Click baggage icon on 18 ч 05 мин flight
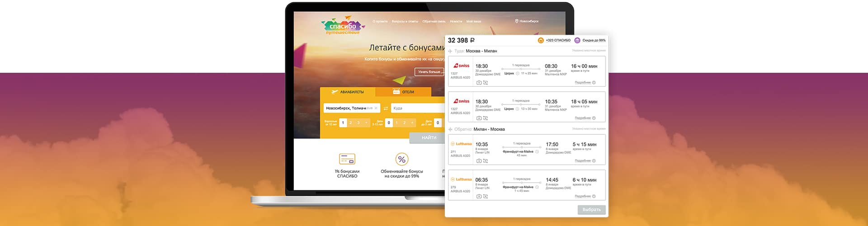868x226 pixels. coord(479,118)
